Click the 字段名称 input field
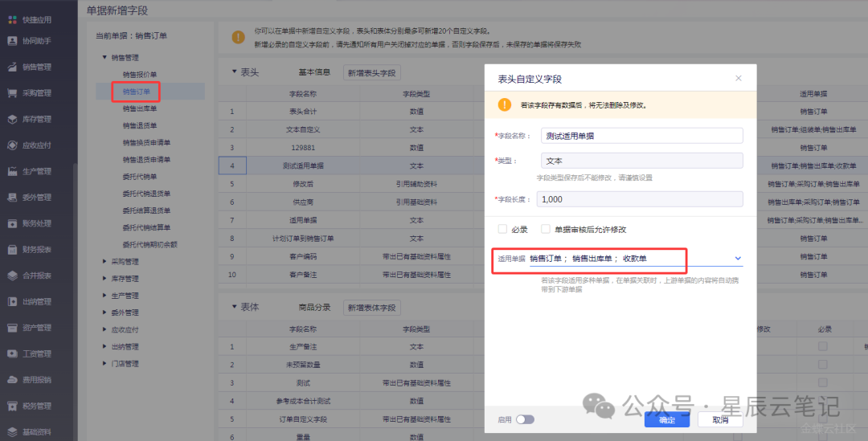The image size is (868, 441). [640, 136]
